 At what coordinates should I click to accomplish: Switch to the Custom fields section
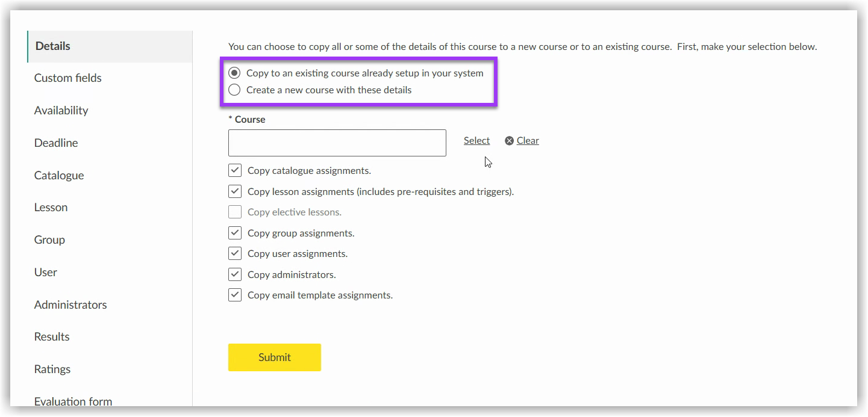[x=67, y=78]
